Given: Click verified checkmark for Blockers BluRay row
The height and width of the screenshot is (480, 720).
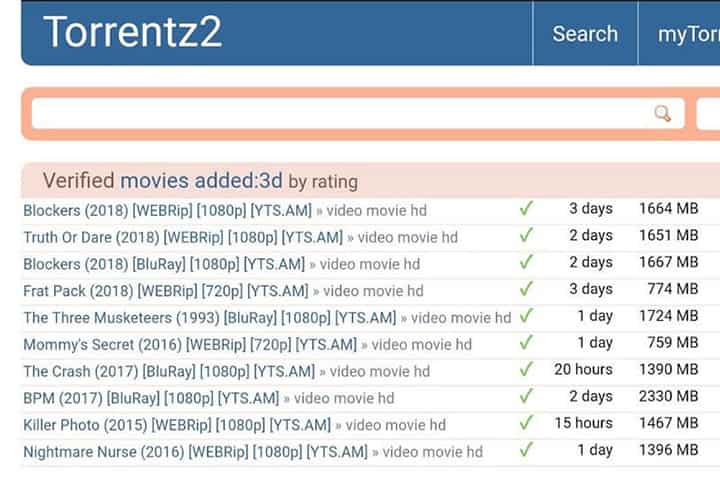Looking at the screenshot, I should 526,262.
